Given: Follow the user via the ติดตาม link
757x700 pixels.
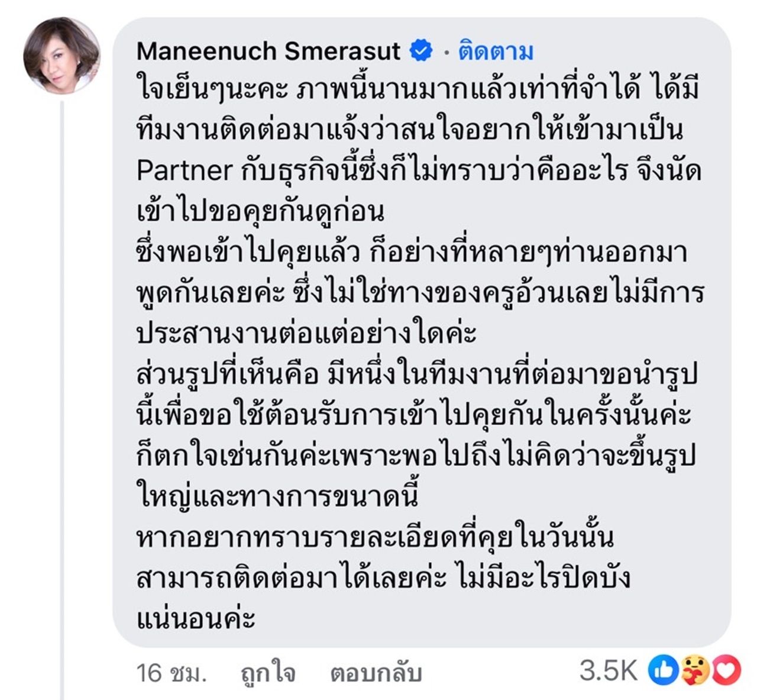Looking at the screenshot, I should pyautogui.click(x=496, y=51).
